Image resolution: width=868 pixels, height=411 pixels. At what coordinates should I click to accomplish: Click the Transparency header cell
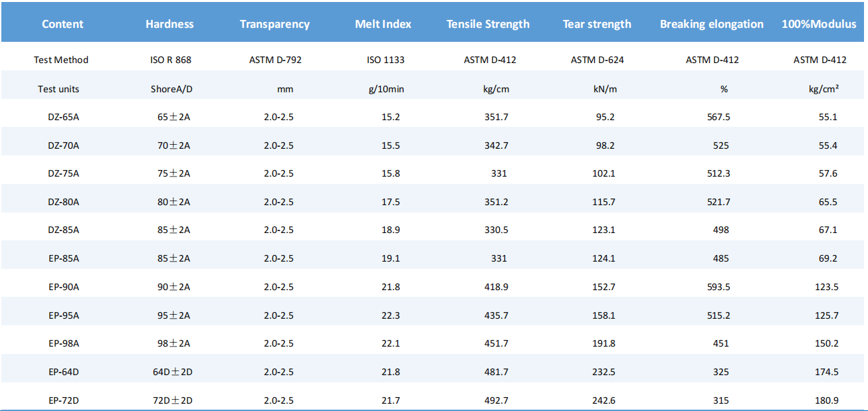click(274, 24)
